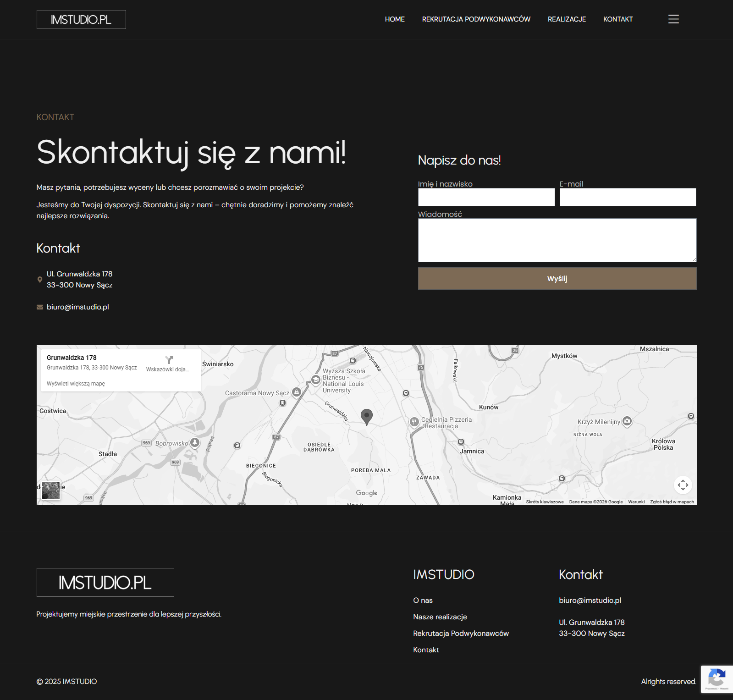This screenshot has height=700, width=733.
Task: Toggle satellite view map thumbnail
Action: [51, 490]
